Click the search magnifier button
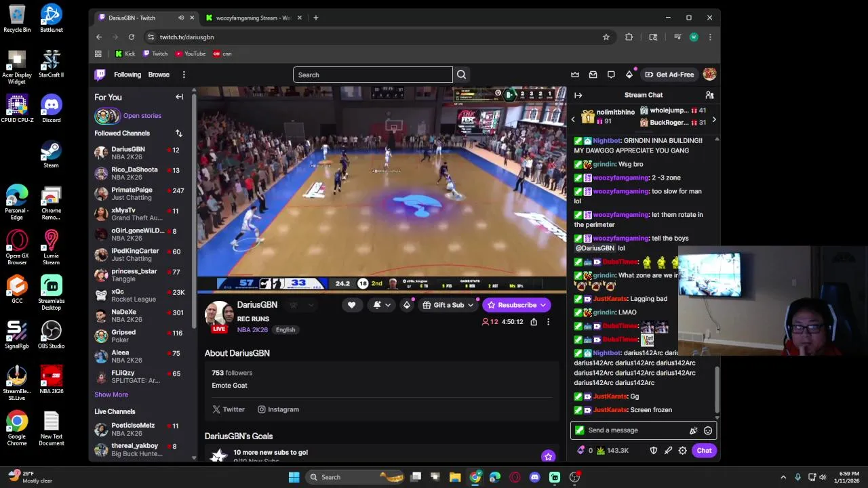Image resolution: width=868 pixels, height=488 pixels. (461, 75)
